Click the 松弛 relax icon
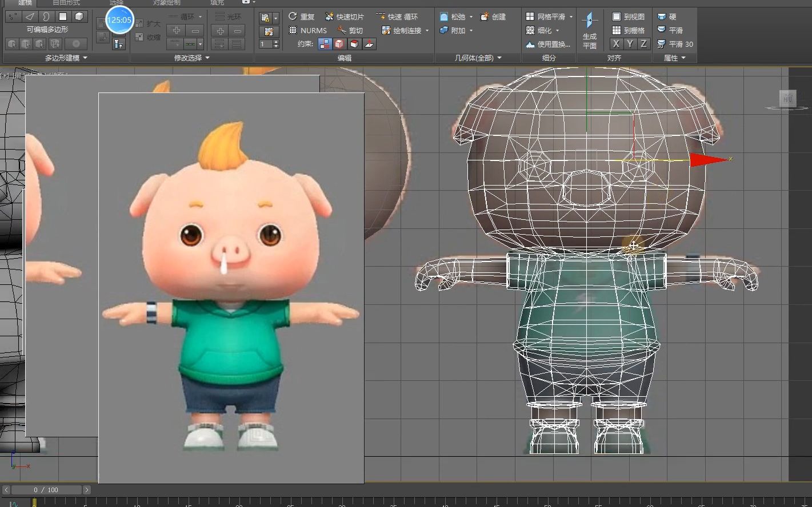Viewport: 812px width, 507px height. point(444,17)
